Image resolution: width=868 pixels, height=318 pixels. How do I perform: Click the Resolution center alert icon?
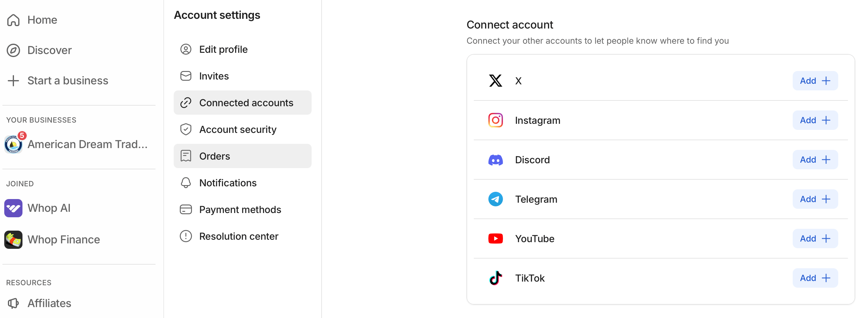[186, 236]
